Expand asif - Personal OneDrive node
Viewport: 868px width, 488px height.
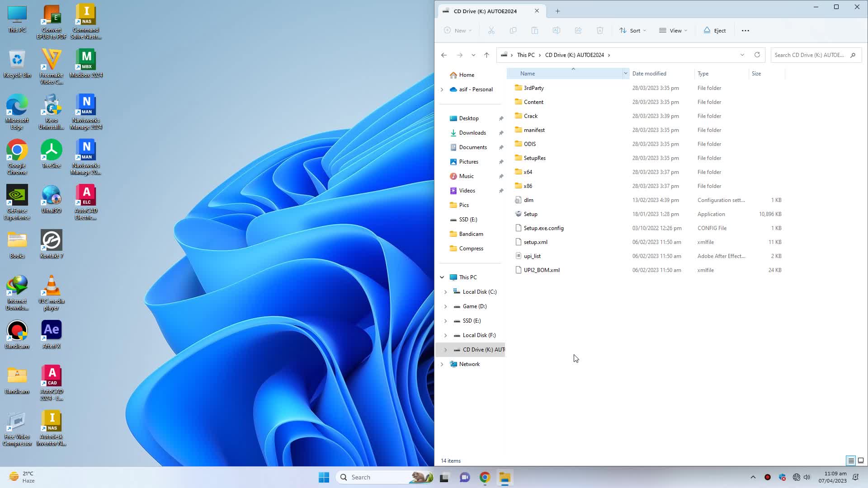442,89
